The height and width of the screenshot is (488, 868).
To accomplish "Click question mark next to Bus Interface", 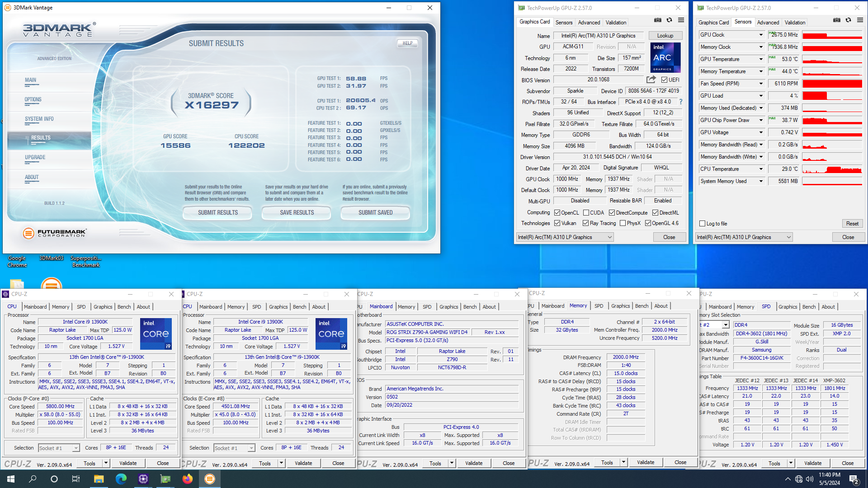I will (x=681, y=102).
